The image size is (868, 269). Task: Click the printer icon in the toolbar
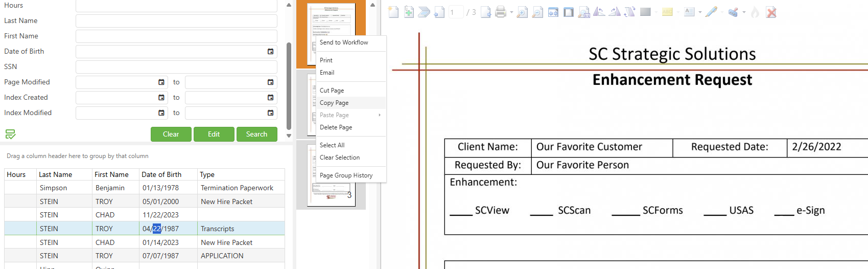click(x=501, y=12)
